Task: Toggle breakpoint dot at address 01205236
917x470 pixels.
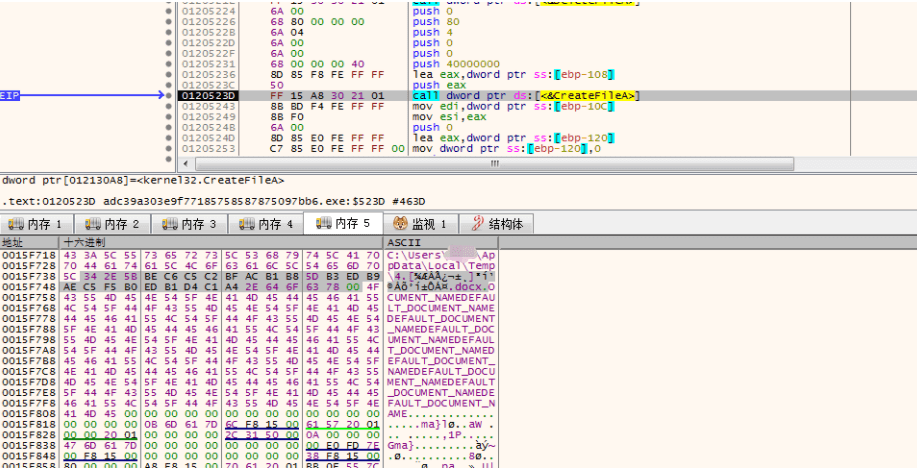Action: (x=169, y=74)
